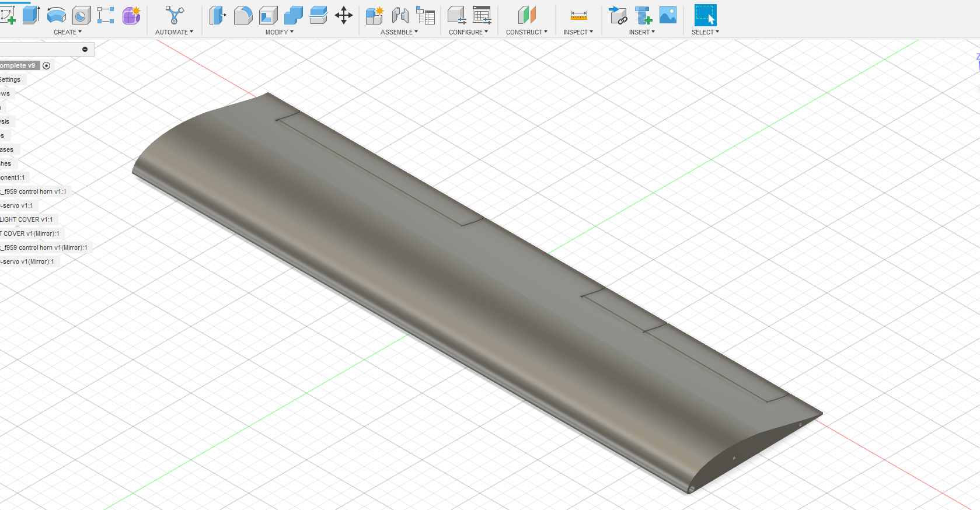Select the Offset Face tool
980x510 pixels.
coord(319,15)
